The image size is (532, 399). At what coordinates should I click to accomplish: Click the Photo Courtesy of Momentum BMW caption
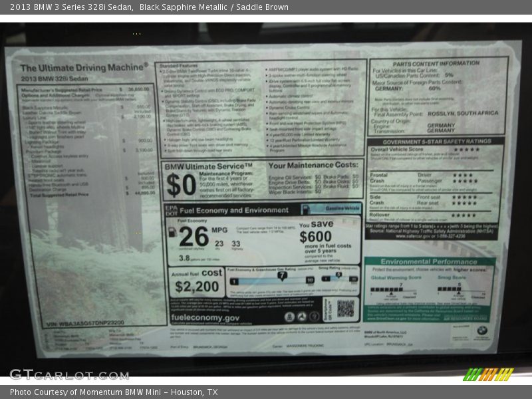coord(114,392)
